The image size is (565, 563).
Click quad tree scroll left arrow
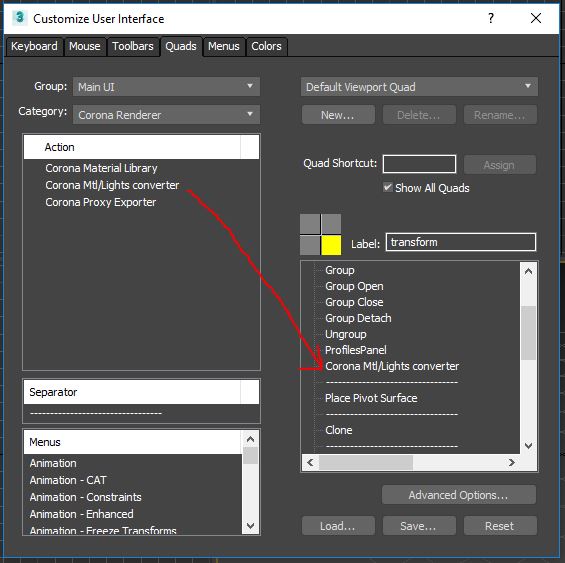point(310,462)
